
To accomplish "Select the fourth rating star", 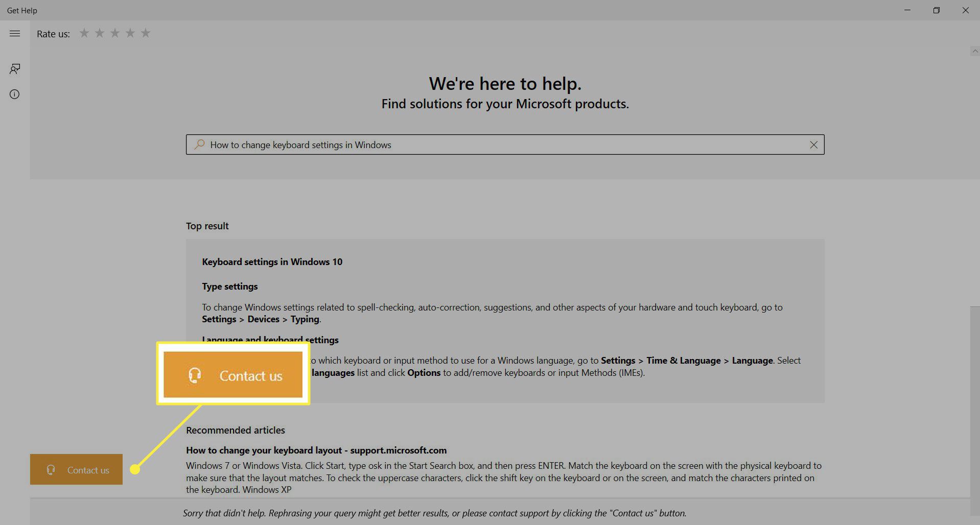I will 130,33.
